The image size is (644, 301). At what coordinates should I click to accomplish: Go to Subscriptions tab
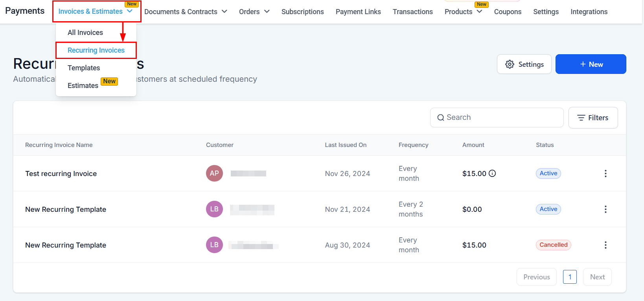point(303,12)
